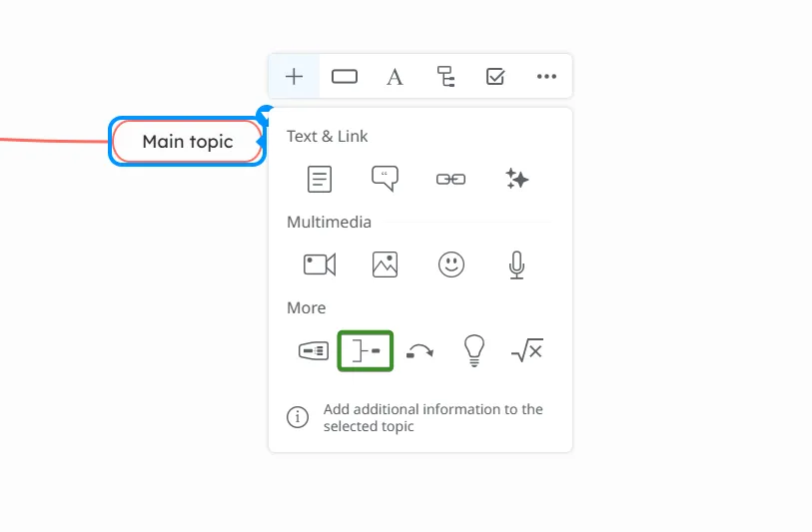Open the map layout structure icon
The width and height of the screenshot is (812, 532).
coord(445,77)
